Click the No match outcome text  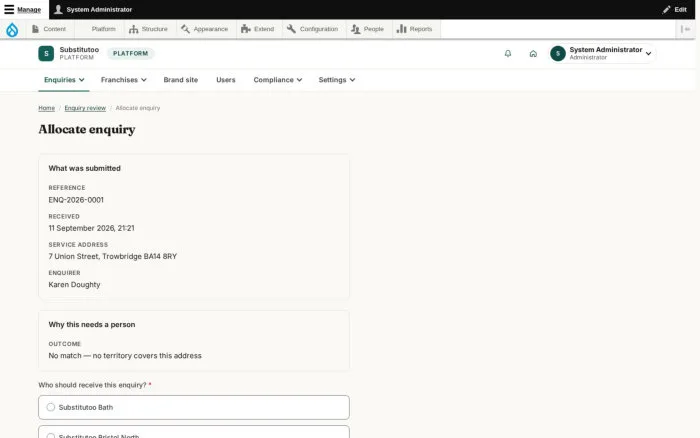click(125, 356)
